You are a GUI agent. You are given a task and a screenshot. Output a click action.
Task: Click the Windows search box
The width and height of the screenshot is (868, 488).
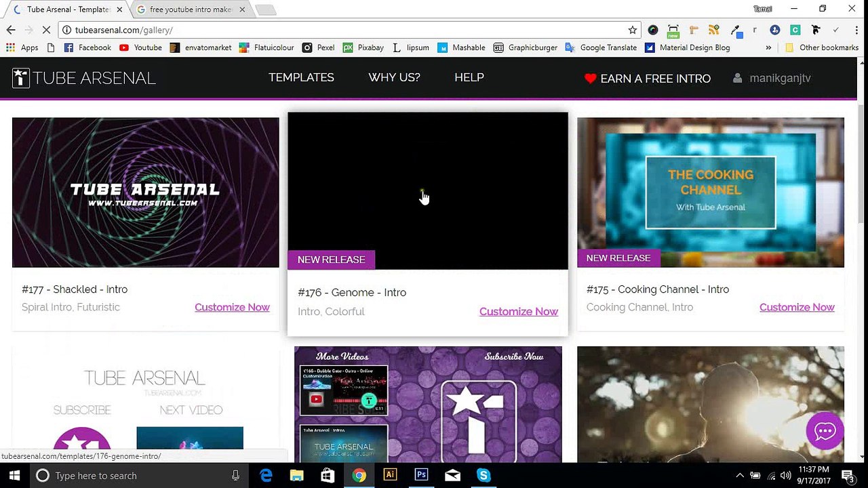tap(139, 475)
